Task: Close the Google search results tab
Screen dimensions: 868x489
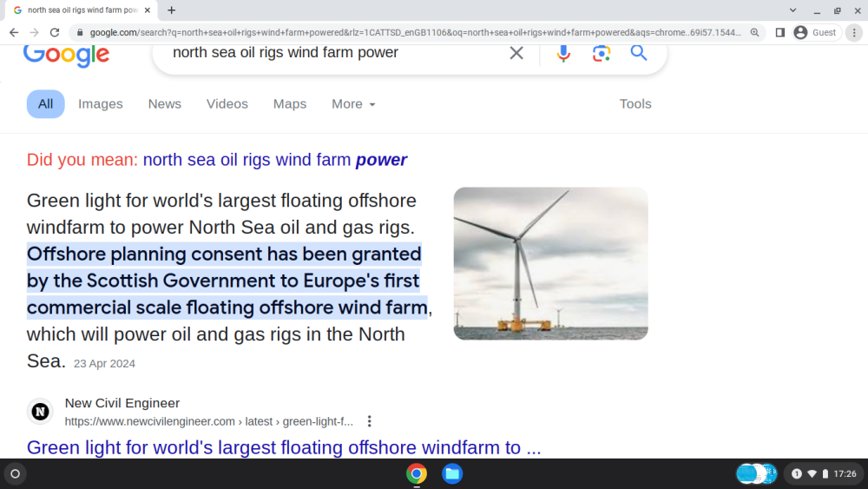Action: (148, 10)
